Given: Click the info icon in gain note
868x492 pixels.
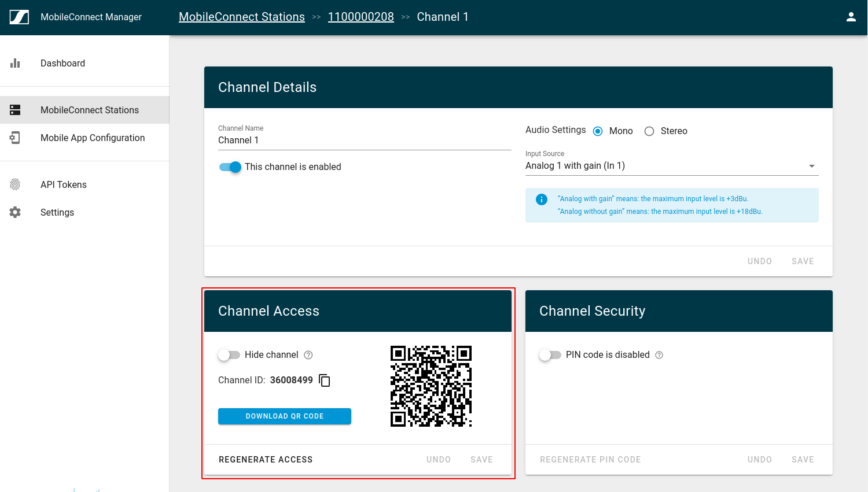Looking at the screenshot, I should click(542, 199).
